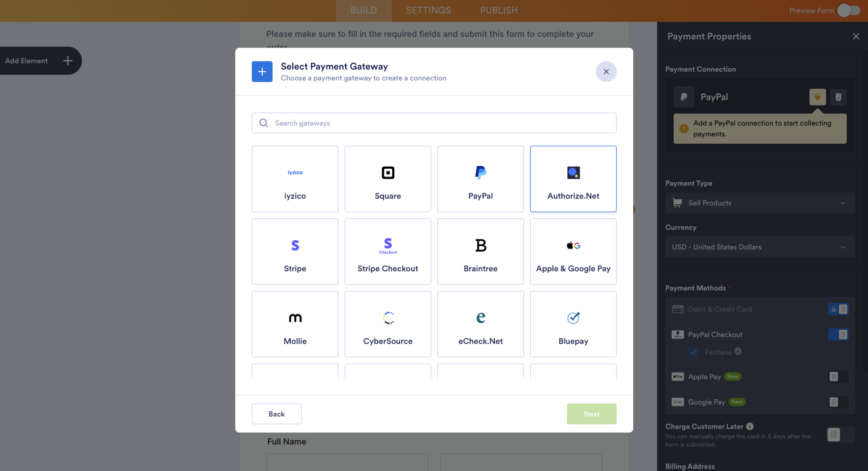This screenshot has width=868, height=471.
Task: Pick the PayPal gateway tile
Action: [x=480, y=179]
